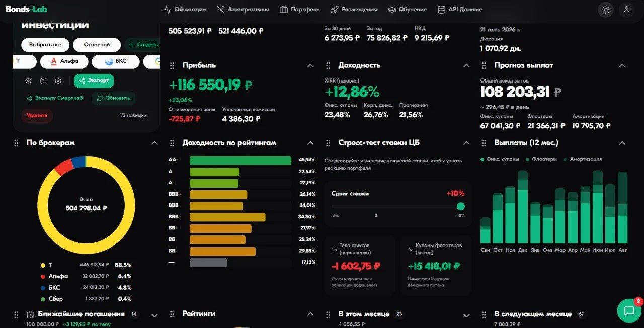Click the Сдвиг ставки slider handle

460,206
